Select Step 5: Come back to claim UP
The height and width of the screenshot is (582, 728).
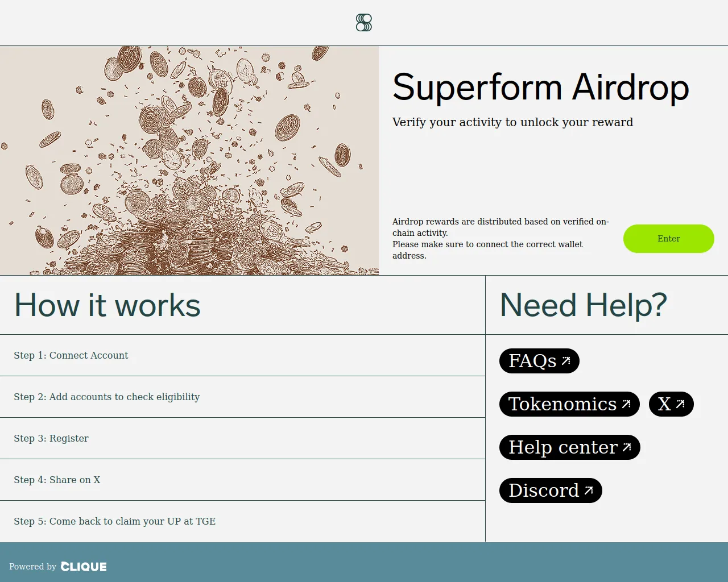click(242, 521)
